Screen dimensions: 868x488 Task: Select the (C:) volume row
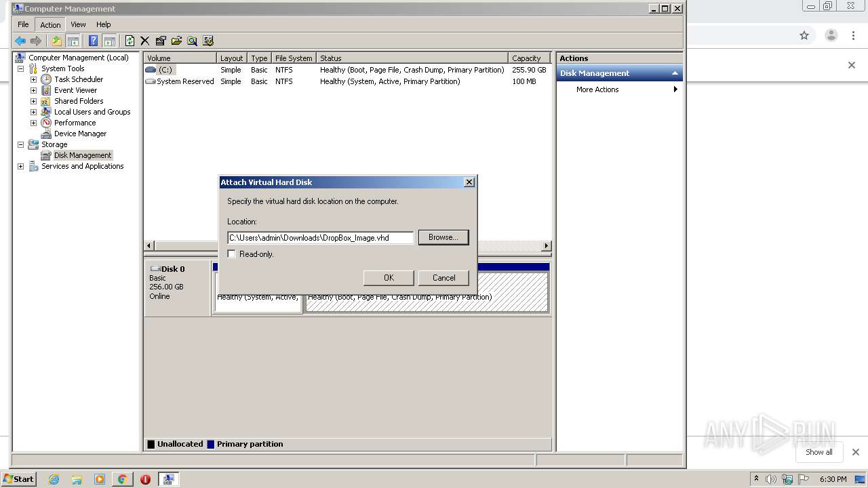coord(347,70)
